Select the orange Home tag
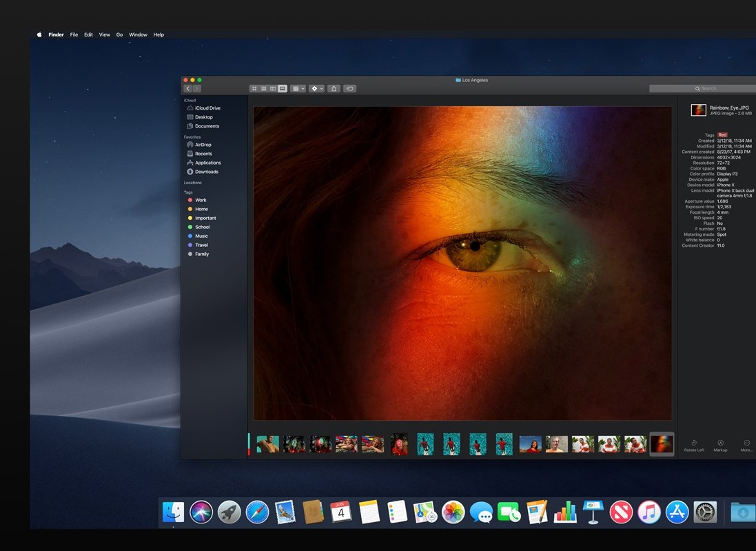756x551 pixels. click(198, 209)
